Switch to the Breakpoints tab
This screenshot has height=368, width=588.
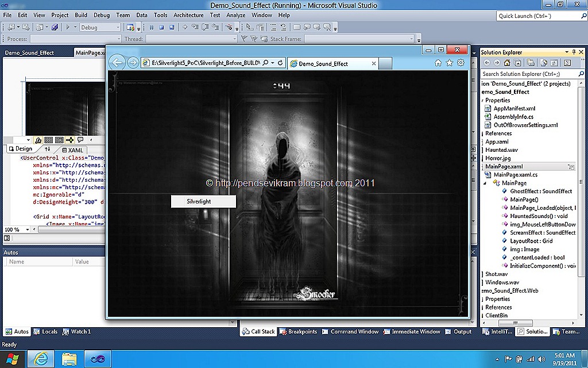pyautogui.click(x=299, y=332)
